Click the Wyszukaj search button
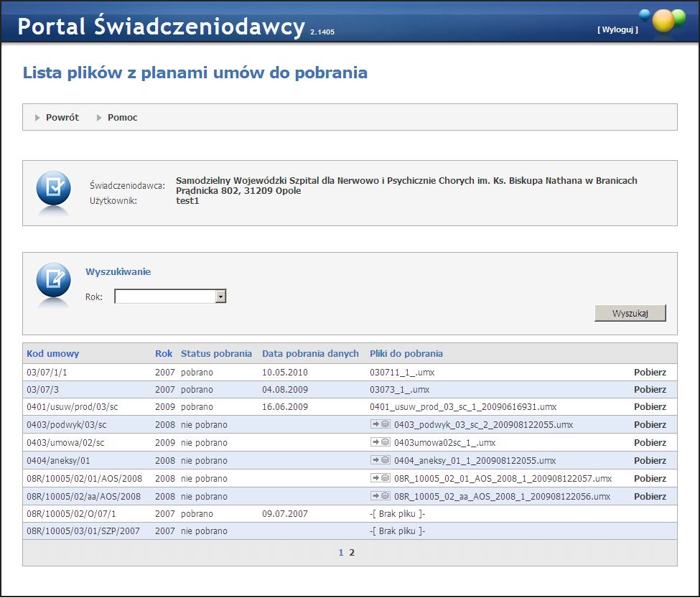Viewport: 700px width, 598px height. coord(630,313)
